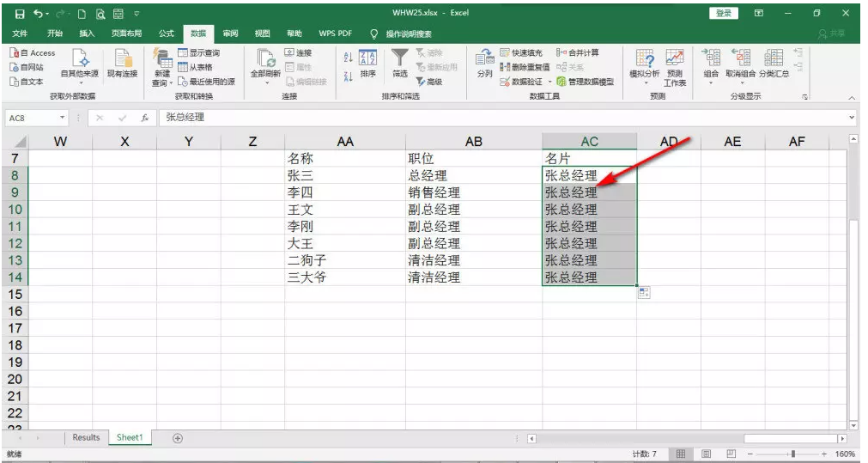Switch to the Results sheet tab
Screen dimensions: 868x463
(x=86, y=437)
